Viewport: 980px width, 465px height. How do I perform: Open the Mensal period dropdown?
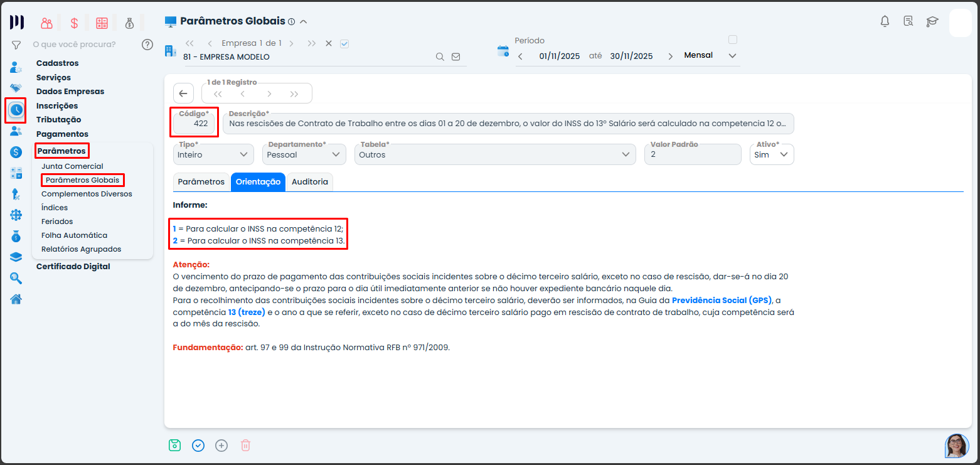710,56
